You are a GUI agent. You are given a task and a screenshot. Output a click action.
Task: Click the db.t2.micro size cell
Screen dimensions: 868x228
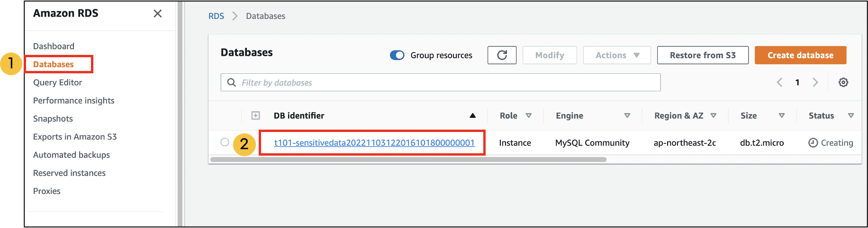762,143
